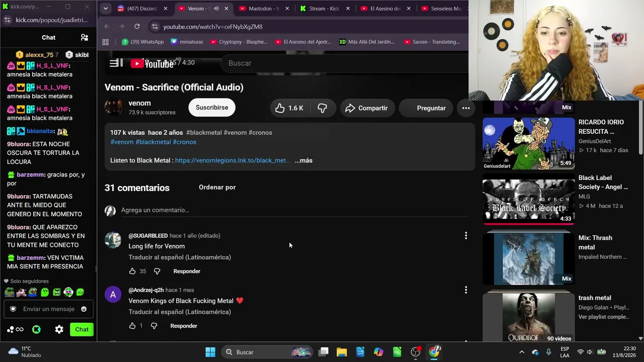644x362 pixels.
Task: Open the video's three-dot more actions menu
Action: (466, 108)
